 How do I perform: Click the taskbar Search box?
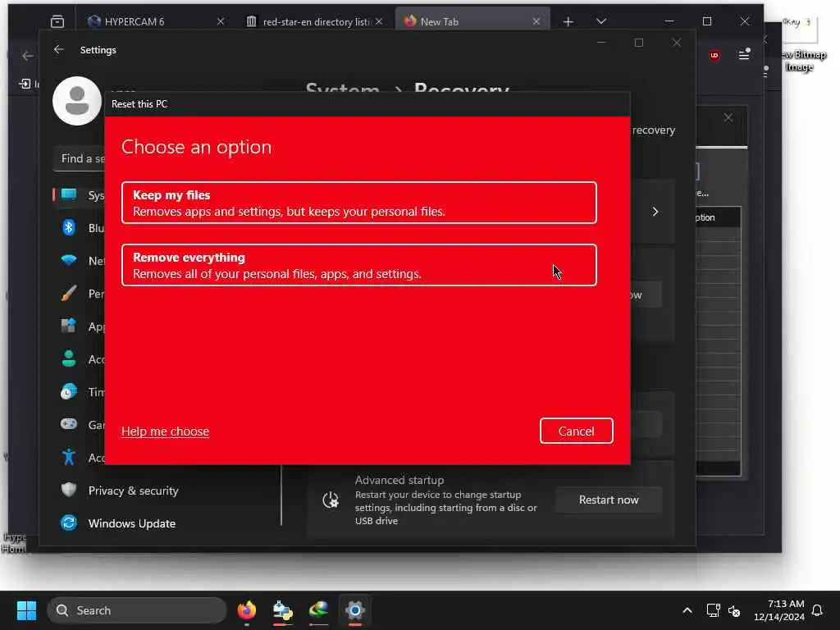(x=137, y=610)
